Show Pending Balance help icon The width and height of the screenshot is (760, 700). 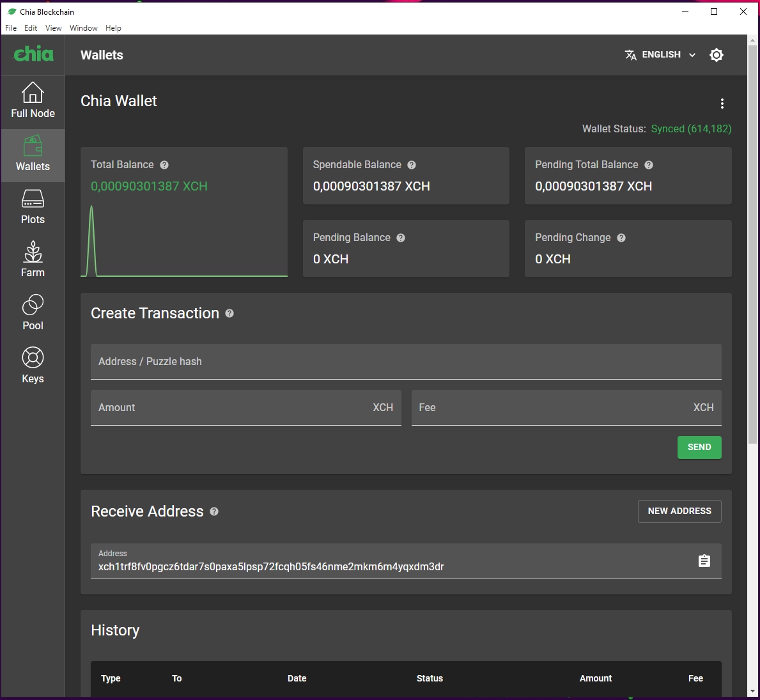pyautogui.click(x=401, y=238)
